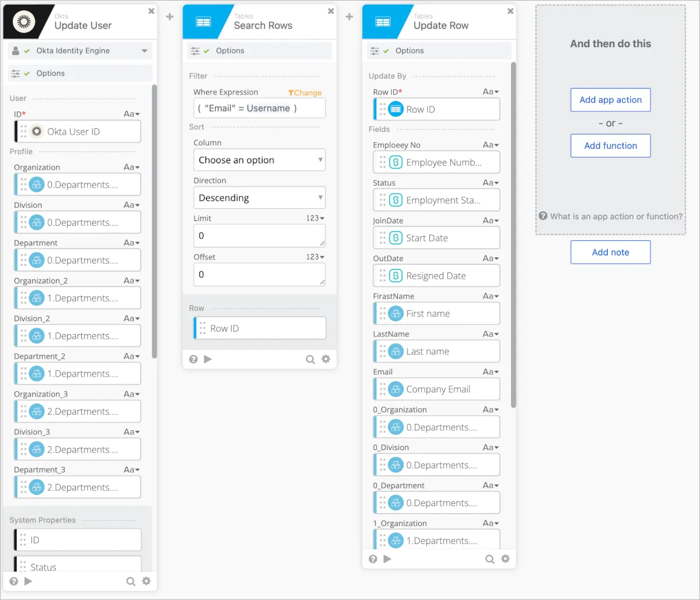This screenshot has width=700, height=600.
Task: Click the Offset input field
Action: tap(259, 274)
